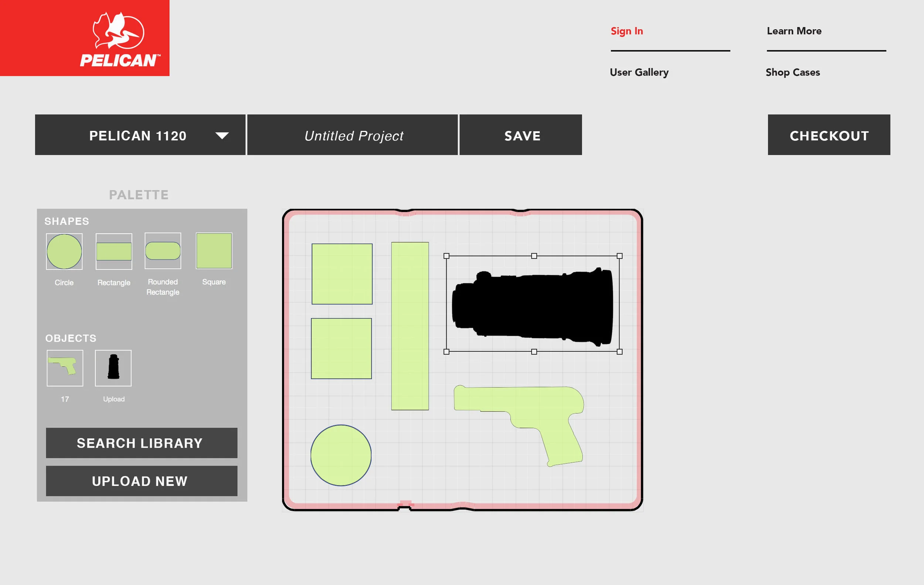Select the Square shape in palette
The height and width of the screenshot is (585, 924).
coord(214,251)
